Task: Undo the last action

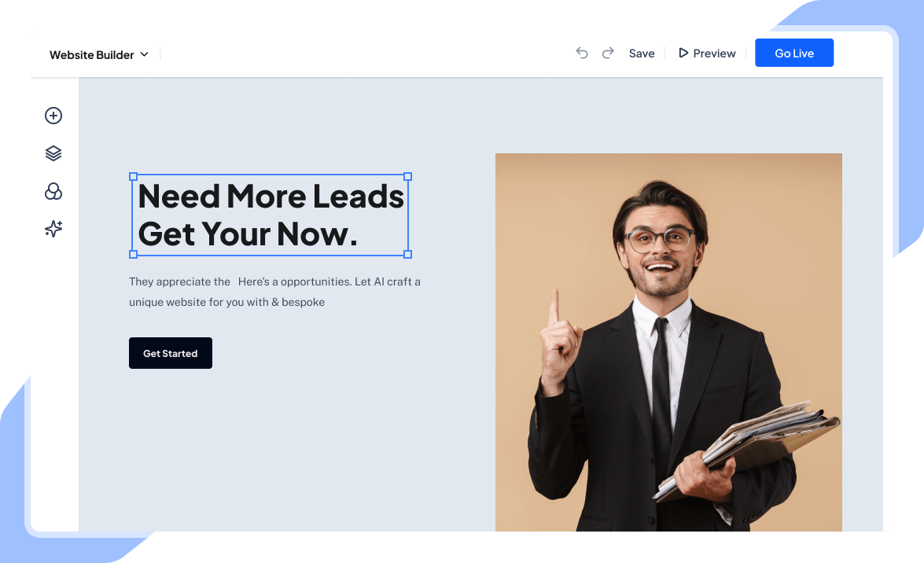Action: tap(582, 53)
